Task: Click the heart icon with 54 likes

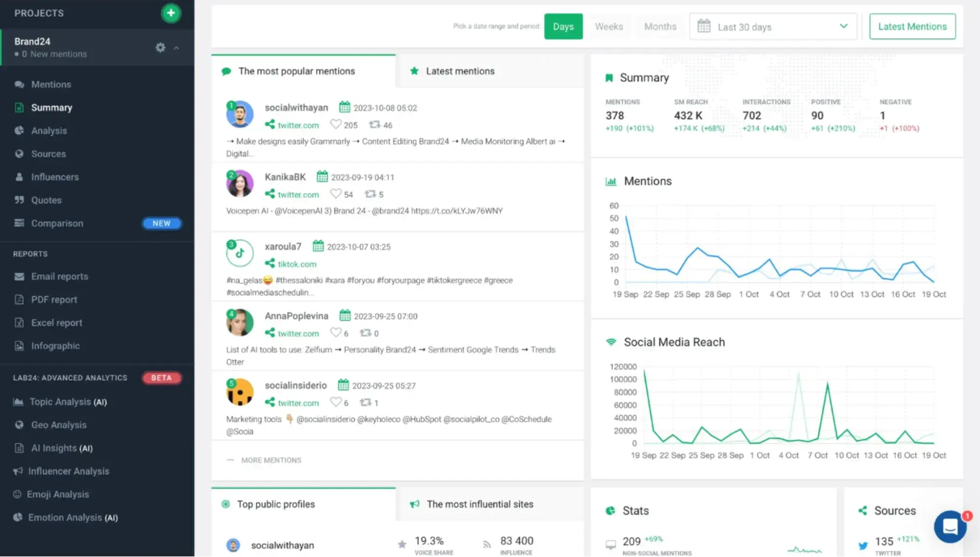Action: [335, 194]
